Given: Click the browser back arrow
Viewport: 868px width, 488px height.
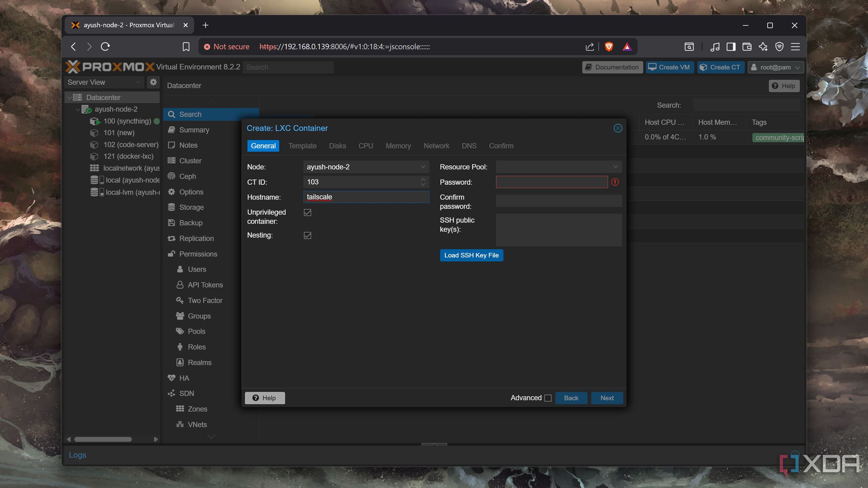Looking at the screenshot, I should [x=73, y=47].
